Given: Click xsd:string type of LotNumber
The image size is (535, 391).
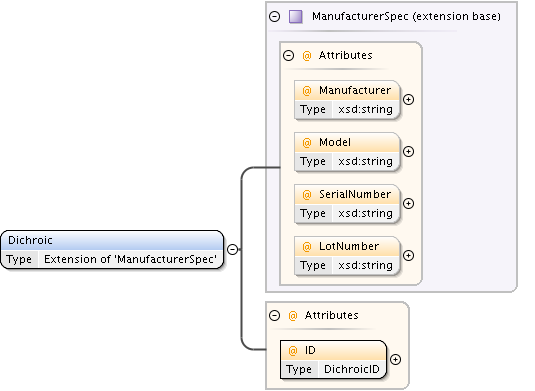Looking at the screenshot, I should click(x=365, y=265).
